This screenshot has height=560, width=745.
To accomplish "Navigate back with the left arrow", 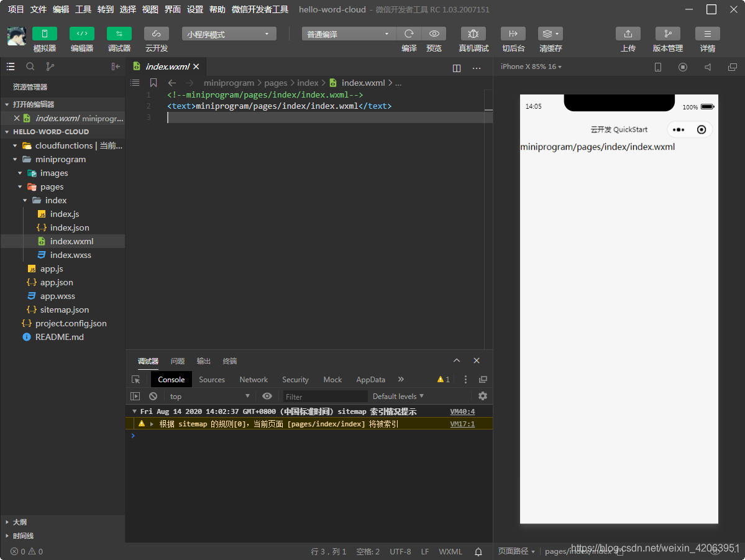I will [172, 83].
